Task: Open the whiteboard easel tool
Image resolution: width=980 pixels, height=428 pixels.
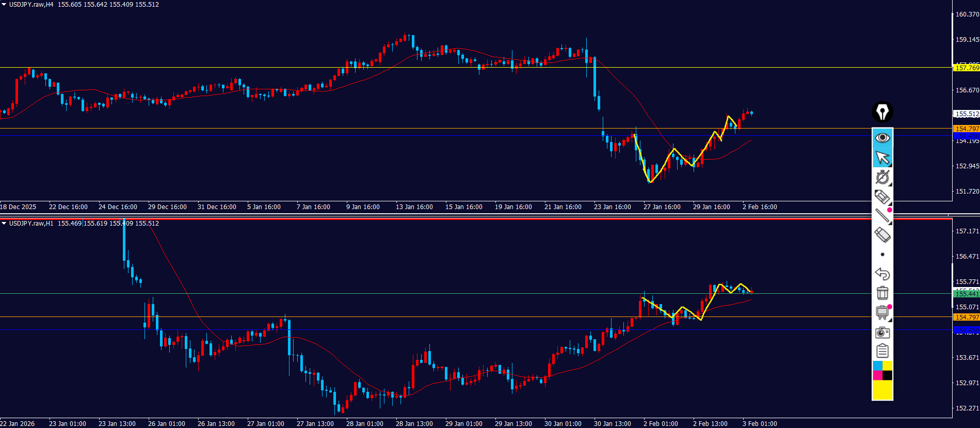Action: point(882,312)
